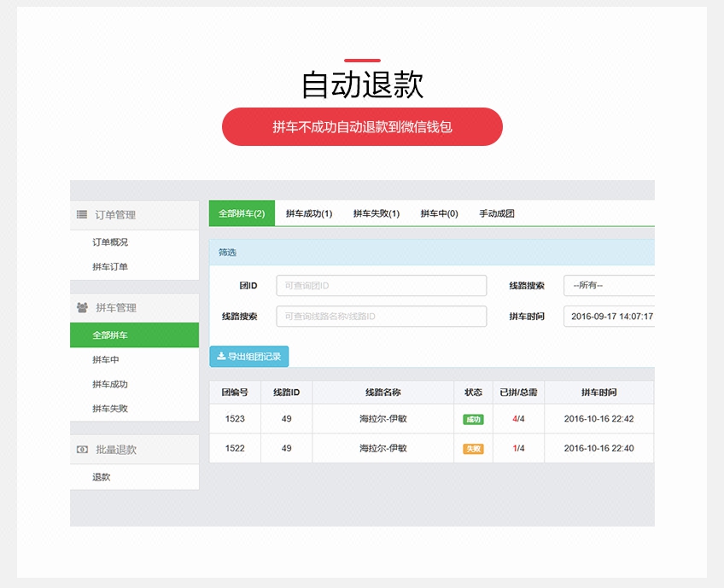Image resolution: width=724 pixels, height=588 pixels.
Task: Click the orange 失败 status badge
Action: 473,448
